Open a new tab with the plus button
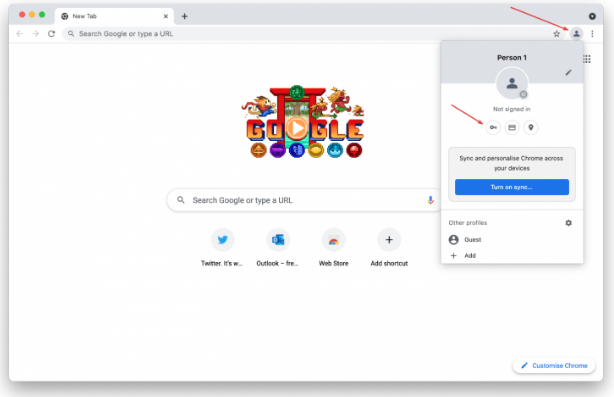 [x=184, y=16]
